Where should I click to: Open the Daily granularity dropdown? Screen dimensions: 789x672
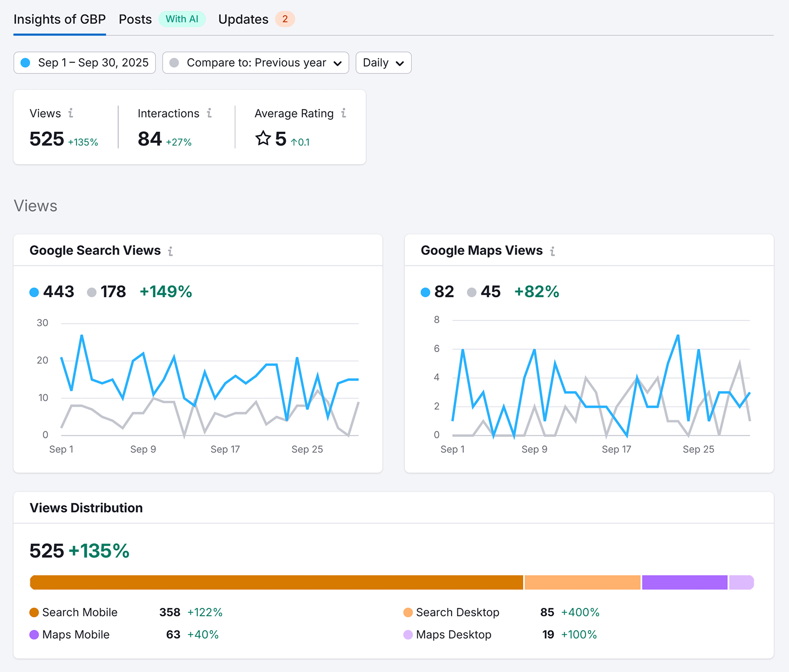click(383, 63)
